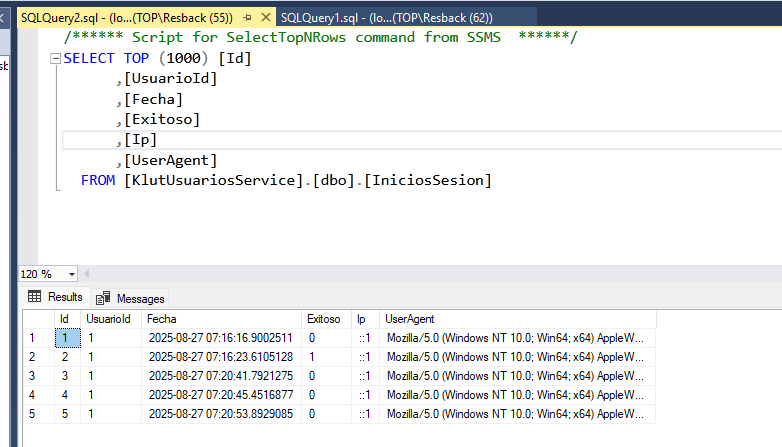Click the green script comment line
This screenshot has height=447, width=782.
point(320,37)
